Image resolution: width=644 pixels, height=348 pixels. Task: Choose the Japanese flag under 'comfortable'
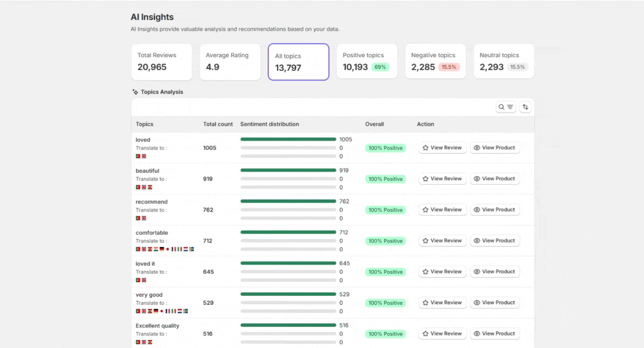pyautogui.click(x=168, y=249)
